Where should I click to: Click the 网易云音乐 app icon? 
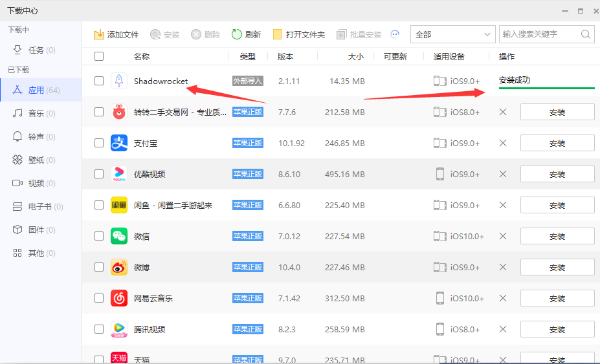[x=118, y=298]
